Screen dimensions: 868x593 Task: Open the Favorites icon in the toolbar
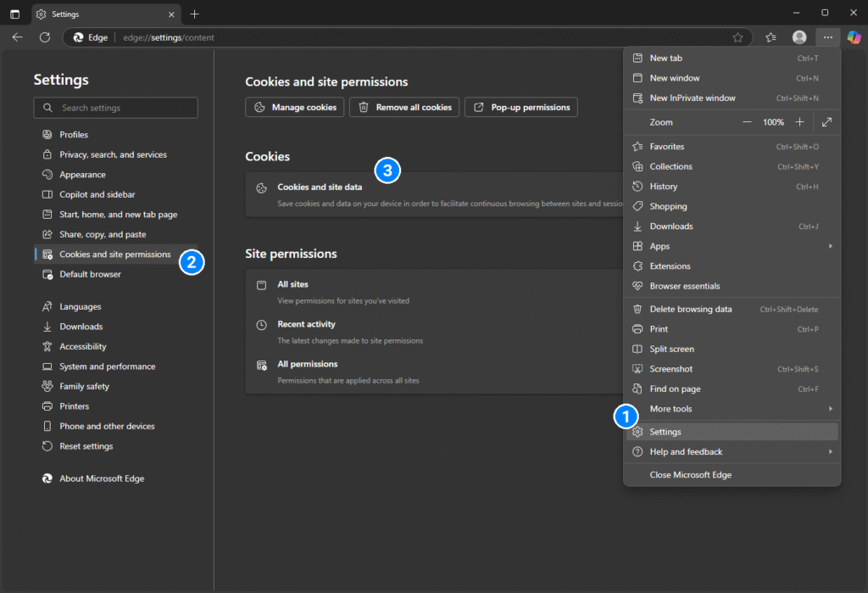[x=771, y=37]
